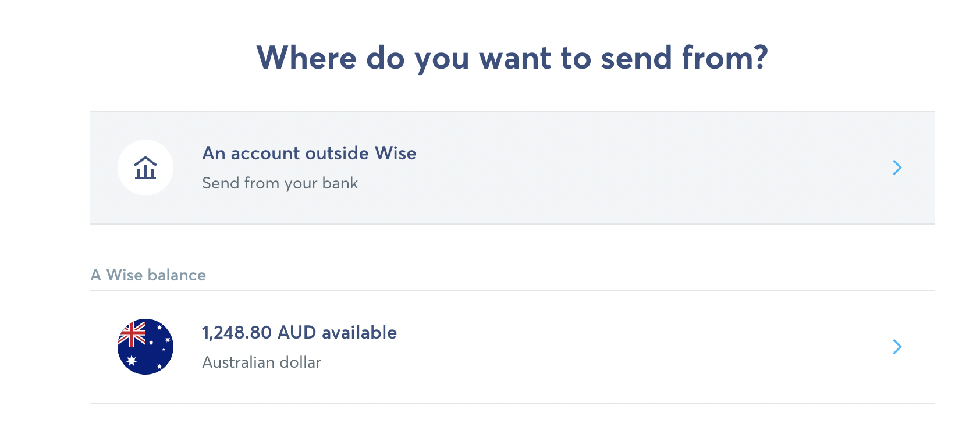The height and width of the screenshot is (434, 980).
Task: Click the "1,248.80" amount figure
Action: pyautogui.click(x=237, y=333)
